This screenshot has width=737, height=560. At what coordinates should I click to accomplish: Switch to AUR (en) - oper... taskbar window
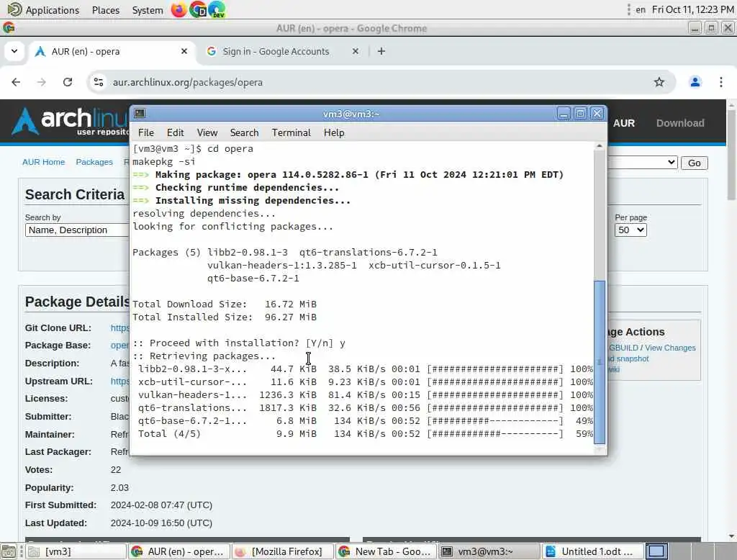[179, 551]
